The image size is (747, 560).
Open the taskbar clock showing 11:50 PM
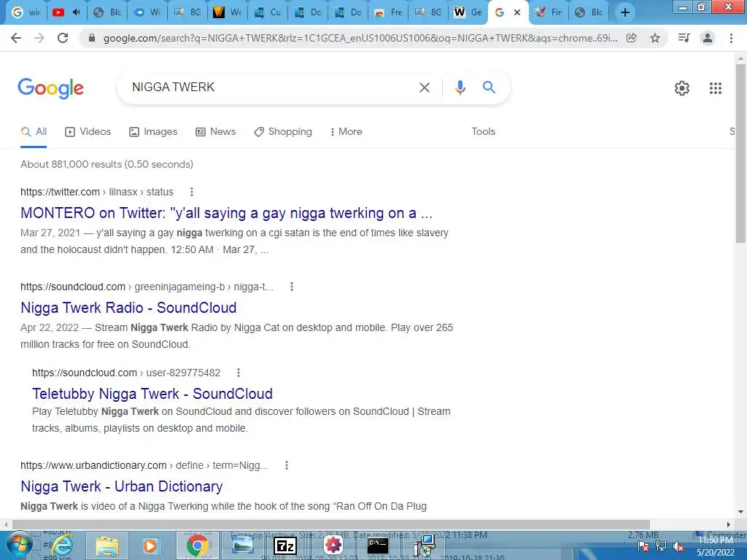716,546
